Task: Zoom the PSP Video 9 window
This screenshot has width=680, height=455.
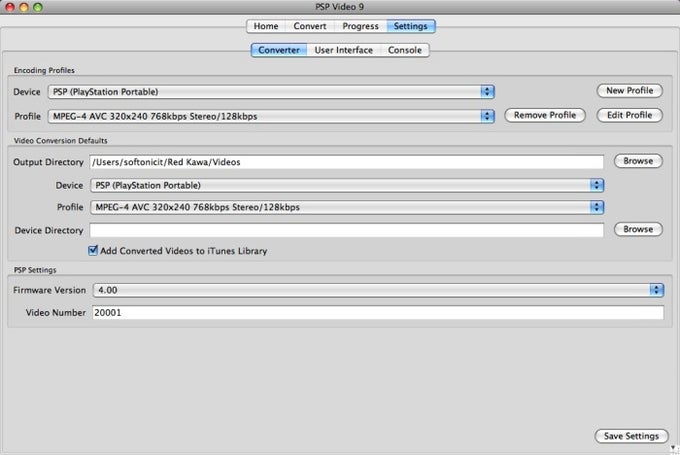Action: 38,7
